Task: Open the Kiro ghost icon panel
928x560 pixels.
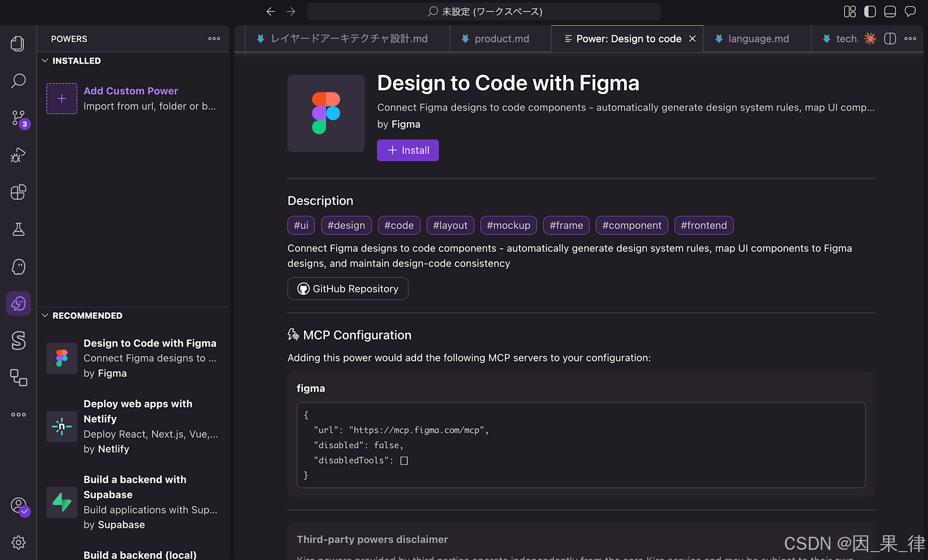Action: [18, 267]
